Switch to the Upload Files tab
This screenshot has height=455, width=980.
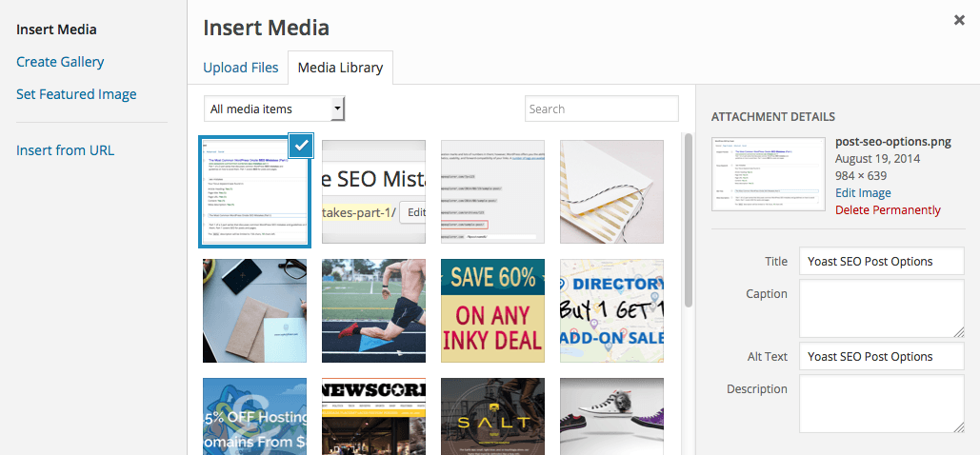[241, 68]
